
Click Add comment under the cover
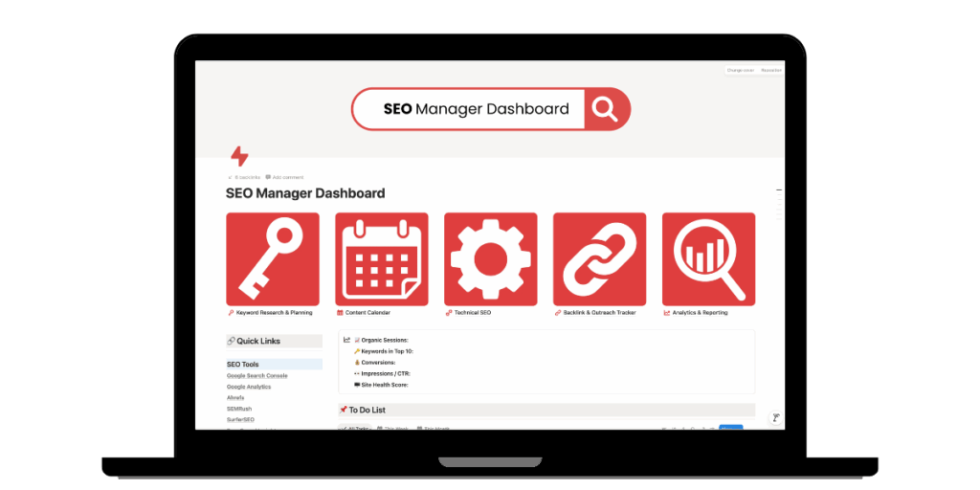pos(285,177)
